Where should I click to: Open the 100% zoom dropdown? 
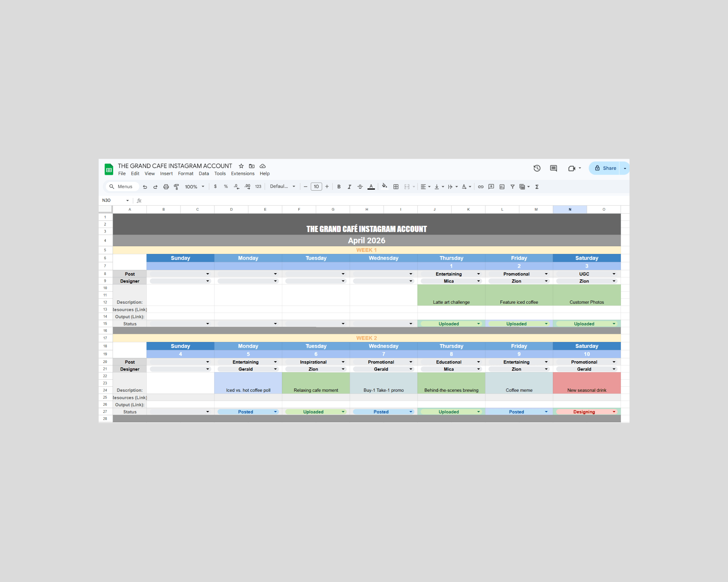point(194,187)
